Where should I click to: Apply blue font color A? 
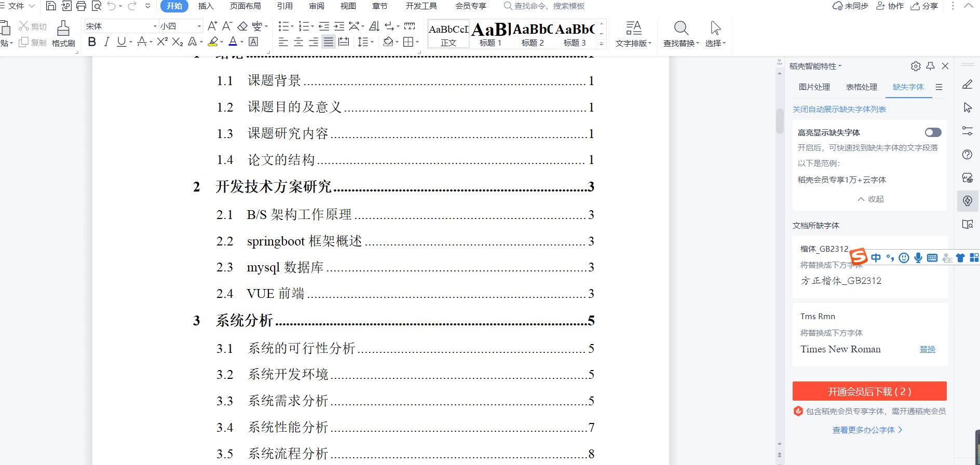(233, 42)
